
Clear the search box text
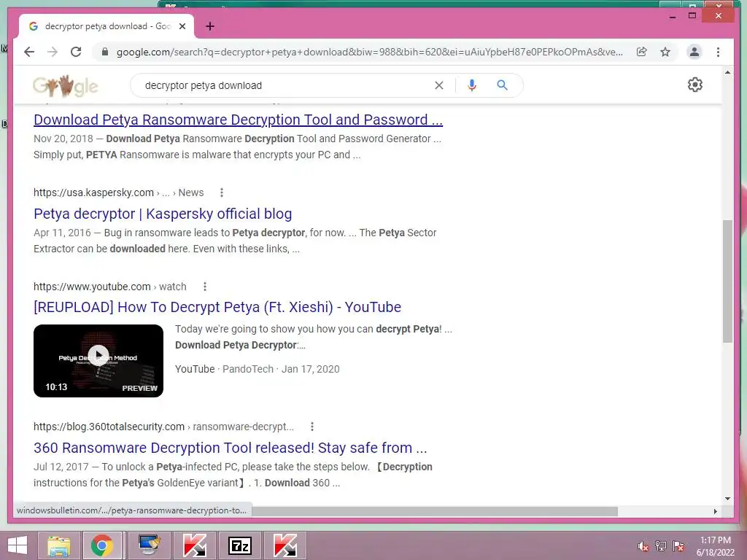[438, 85]
